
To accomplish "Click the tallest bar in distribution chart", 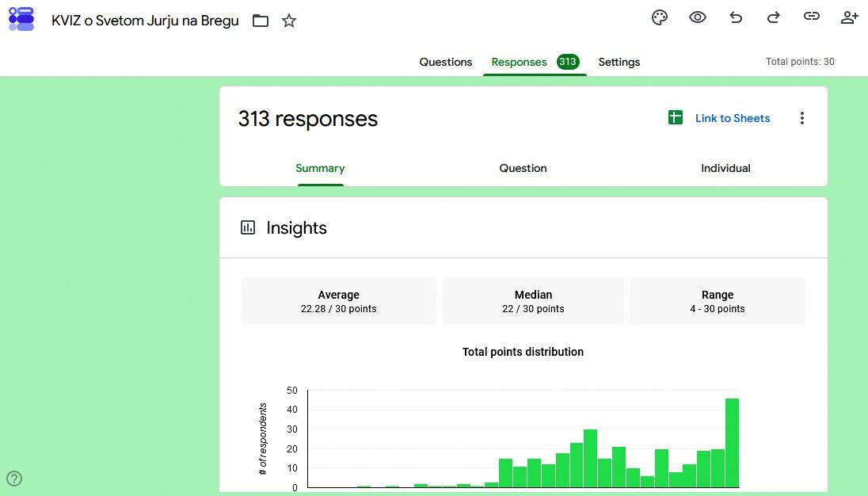I will coord(732,443).
